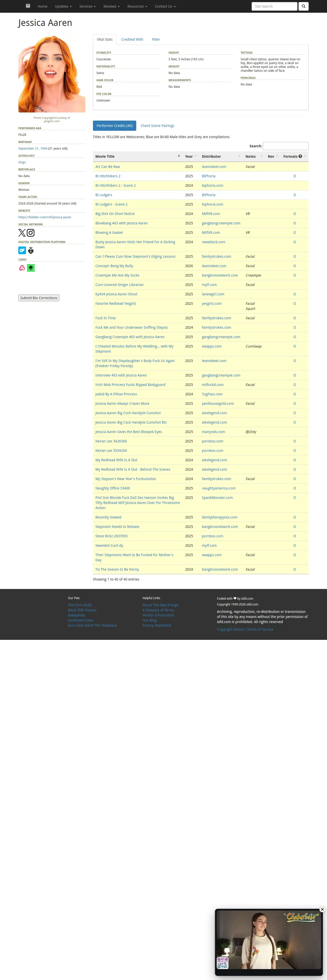The height and width of the screenshot is (980, 327).
Task: Sort the table by Movie Title
Action: [138, 156]
